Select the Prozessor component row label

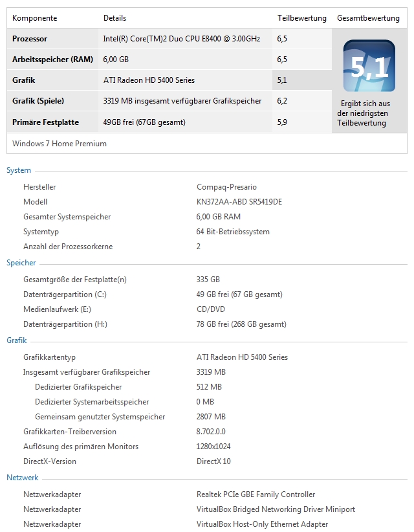point(30,39)
